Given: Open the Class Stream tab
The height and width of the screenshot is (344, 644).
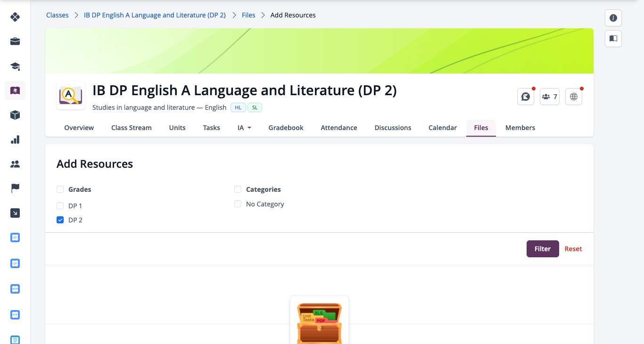Looking at the screenshot, I should tap(132, 128).
